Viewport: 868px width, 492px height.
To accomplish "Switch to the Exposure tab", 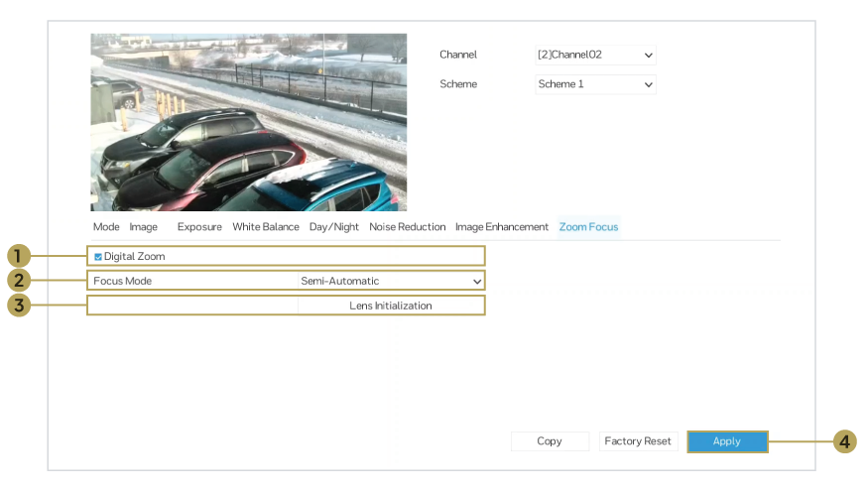I will click(x=199, y=227).
